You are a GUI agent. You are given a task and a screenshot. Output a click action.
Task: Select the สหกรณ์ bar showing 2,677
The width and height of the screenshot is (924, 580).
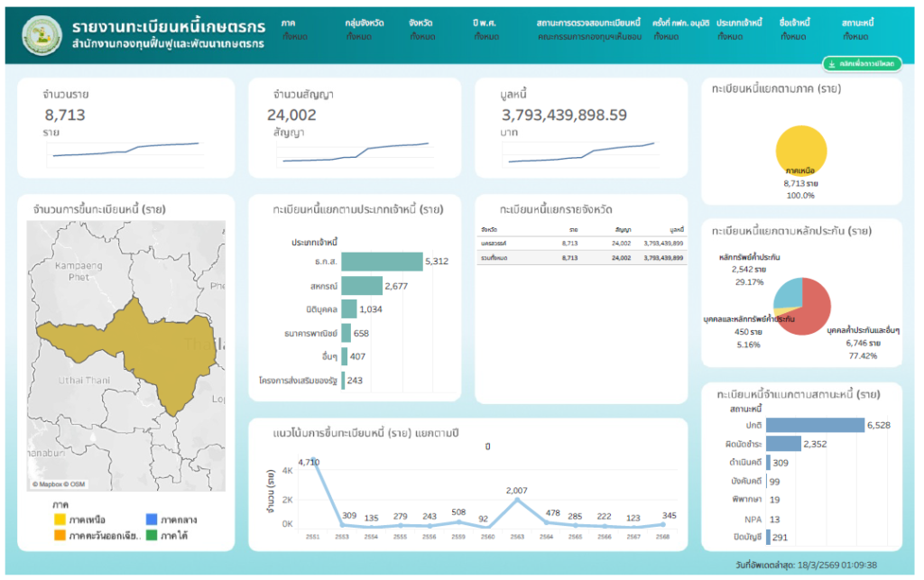tap(361, 286)
